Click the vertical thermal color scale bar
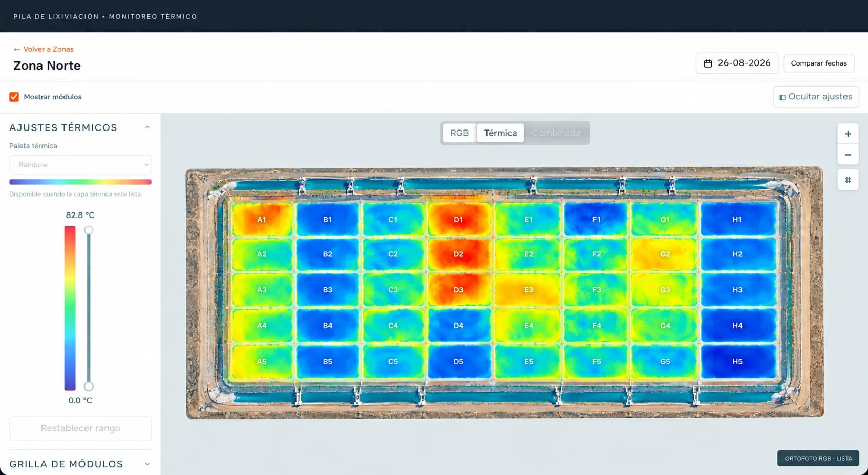 click(x=70, y=308)
